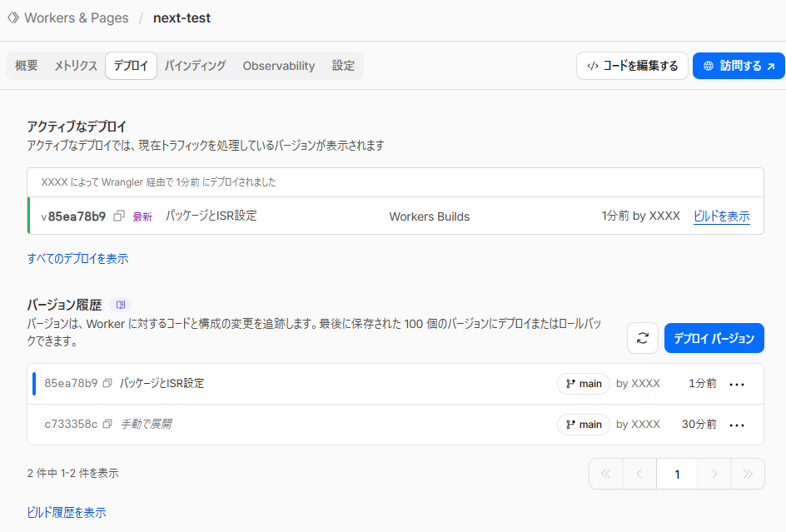Viewport: 786px width, 532px height.
Task: Click the 手動で展開 version message
Action: point(146,425)
